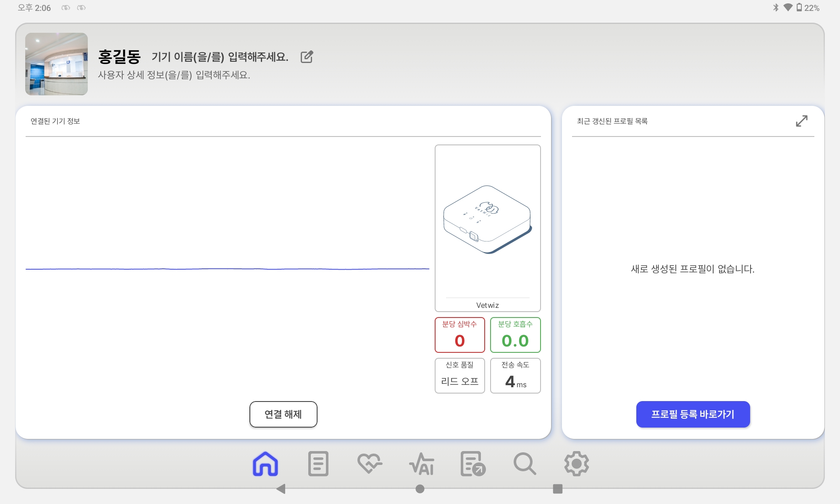Open the report export icon

473,464
